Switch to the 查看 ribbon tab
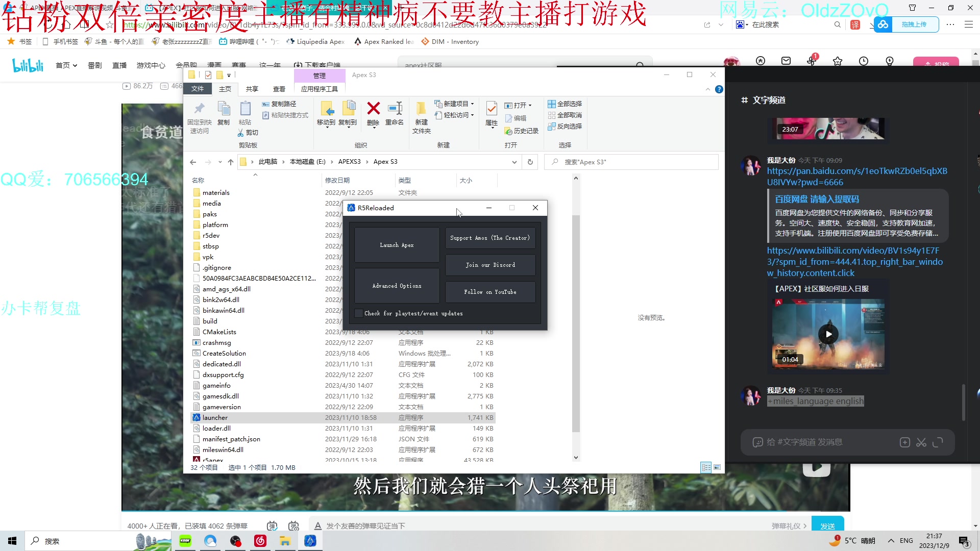The height and width of the screenshot is (551, 980). pyautogui.click(x=279, y=89)
